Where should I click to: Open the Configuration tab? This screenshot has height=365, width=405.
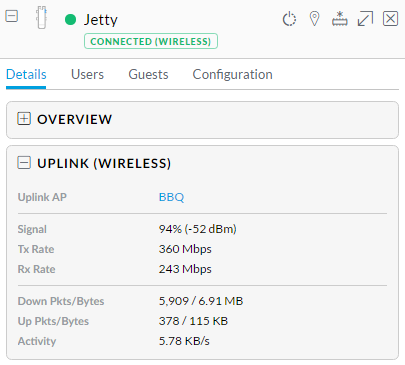tap(232, 74)
